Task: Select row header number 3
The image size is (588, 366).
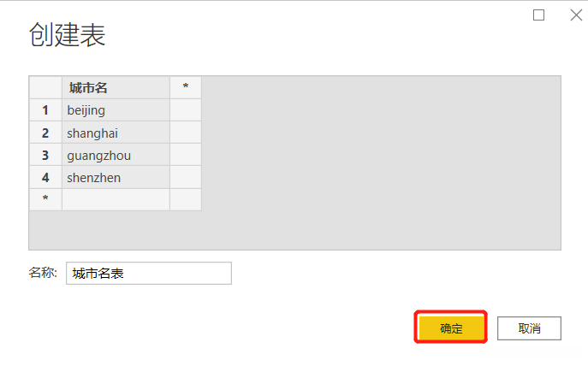Action: [45, 155]
